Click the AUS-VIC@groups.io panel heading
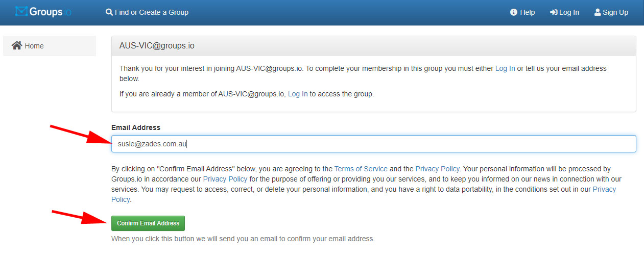This screenshot has height=259, width=644. click(157, 46)
